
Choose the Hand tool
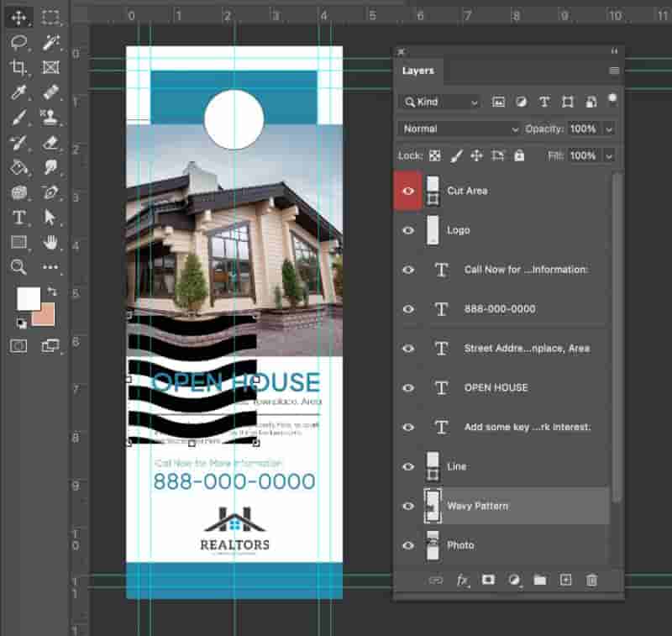(x=50, y=242)
